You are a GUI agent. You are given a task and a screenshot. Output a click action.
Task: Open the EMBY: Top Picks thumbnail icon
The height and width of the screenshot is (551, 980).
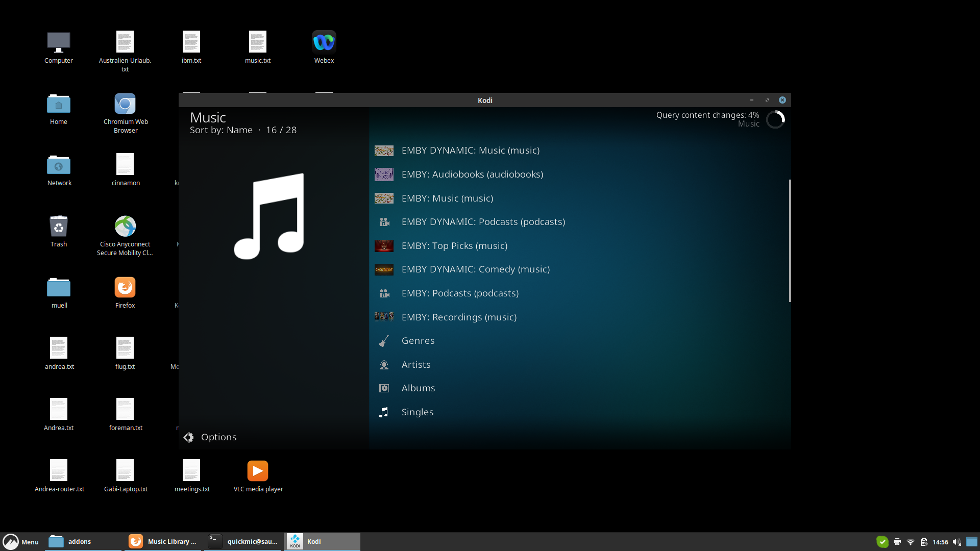pyautogui.click(x=384, y=245)
